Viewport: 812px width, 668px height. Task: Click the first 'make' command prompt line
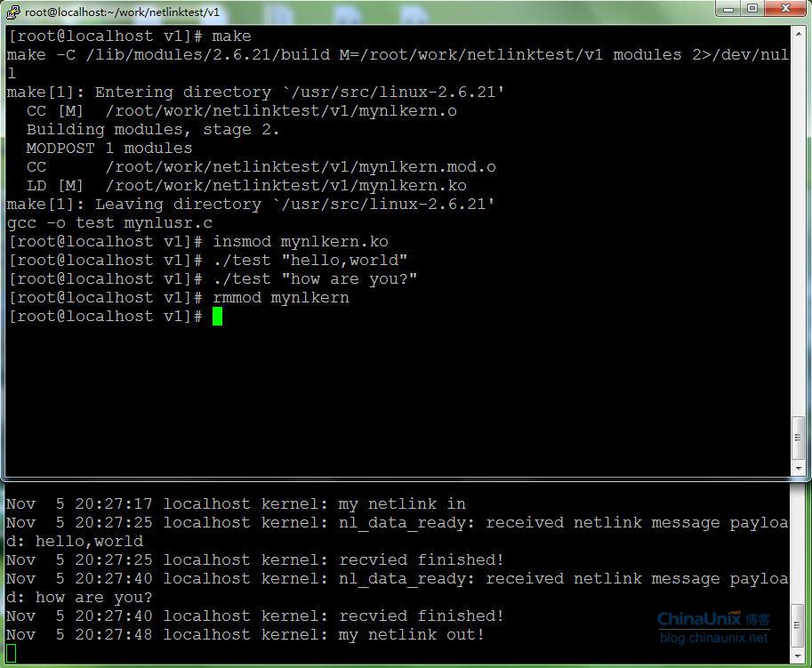point(130,36)
